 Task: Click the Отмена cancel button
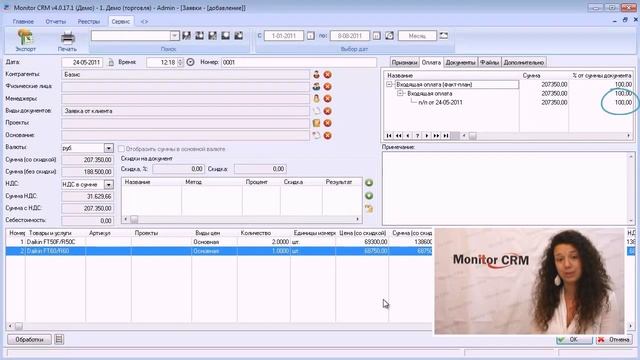pyautogui.click(x=613, y=339)
